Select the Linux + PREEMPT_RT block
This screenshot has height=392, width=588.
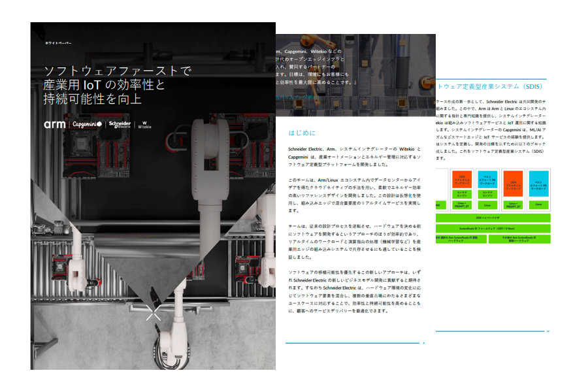click(x=462, y=205)
